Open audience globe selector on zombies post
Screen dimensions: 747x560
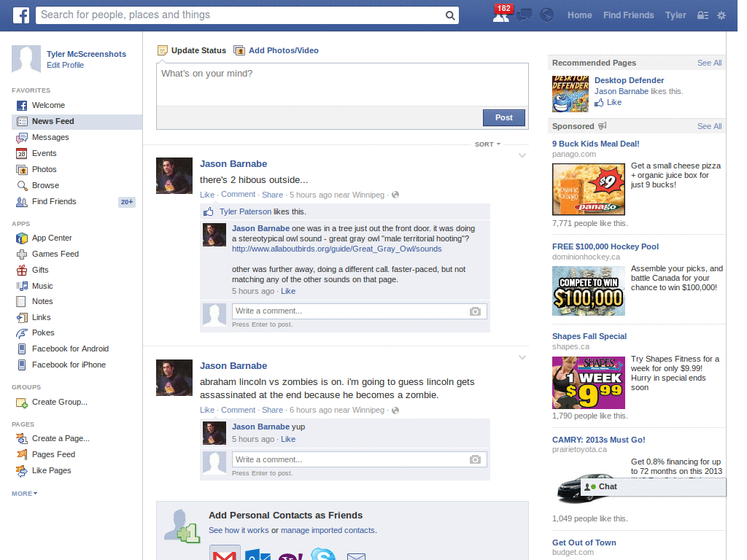(x=395, y=410)
